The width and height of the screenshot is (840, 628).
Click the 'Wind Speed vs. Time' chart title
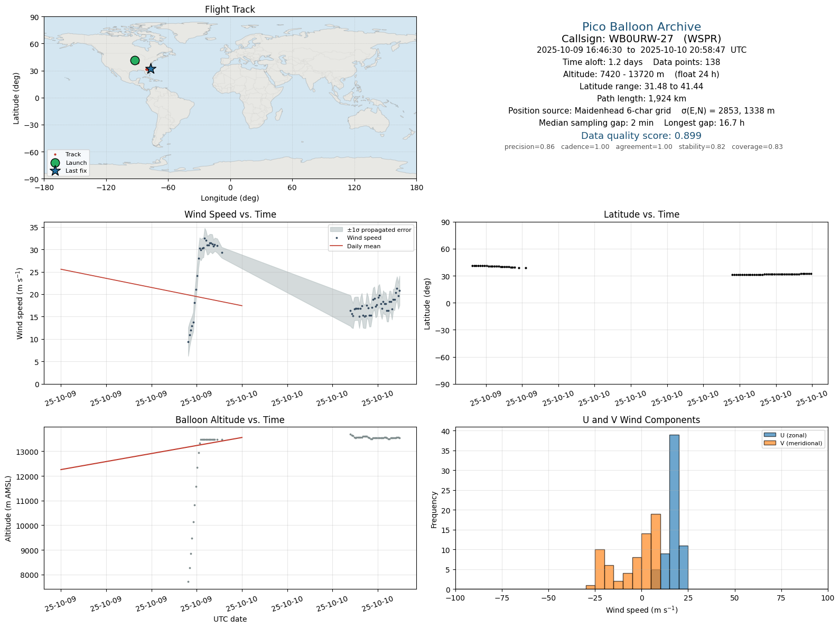[x=230, y=214]
